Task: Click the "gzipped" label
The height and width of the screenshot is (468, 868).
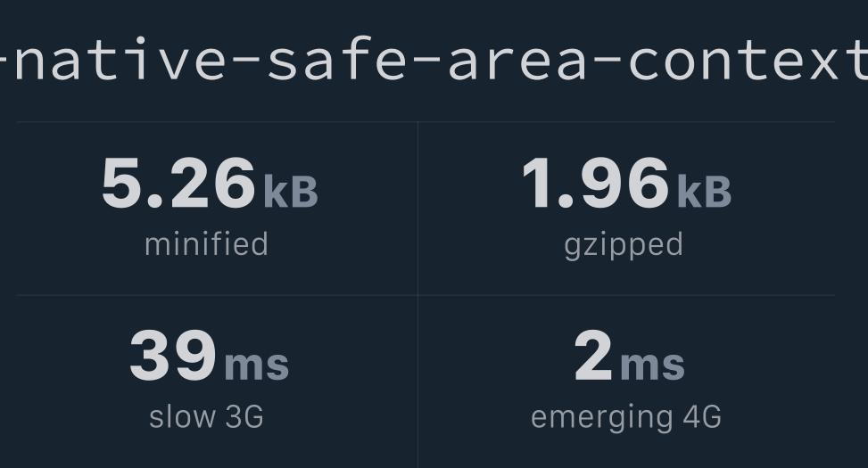Action: (624, 245)
